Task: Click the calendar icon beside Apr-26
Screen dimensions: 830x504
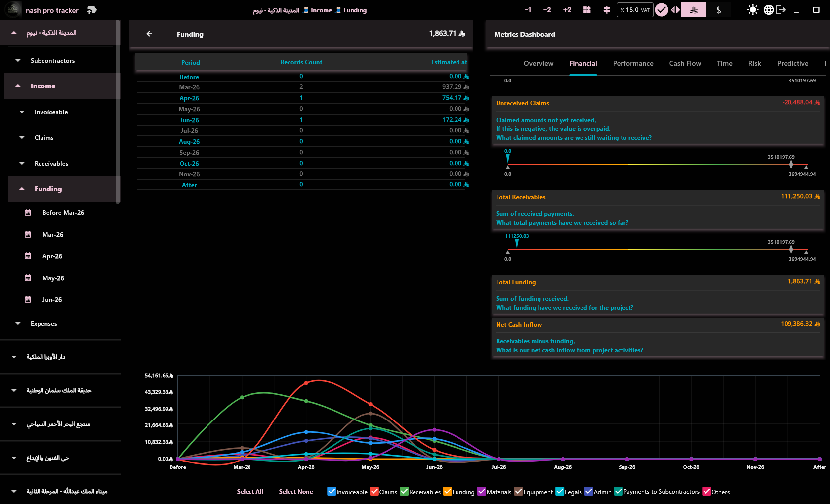Action: [x=28, y=256]
